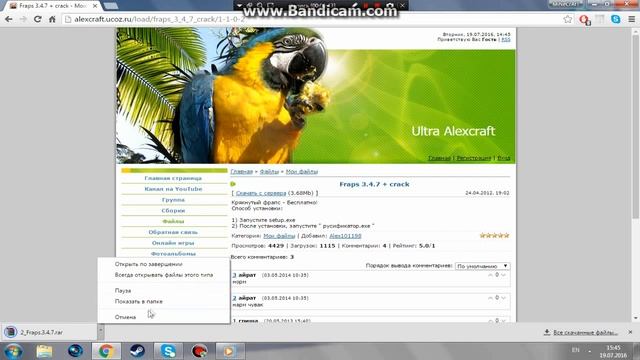640x360 pixels.
Task: Click the Opera extension icon in toolbar
Action: [585, 20]
